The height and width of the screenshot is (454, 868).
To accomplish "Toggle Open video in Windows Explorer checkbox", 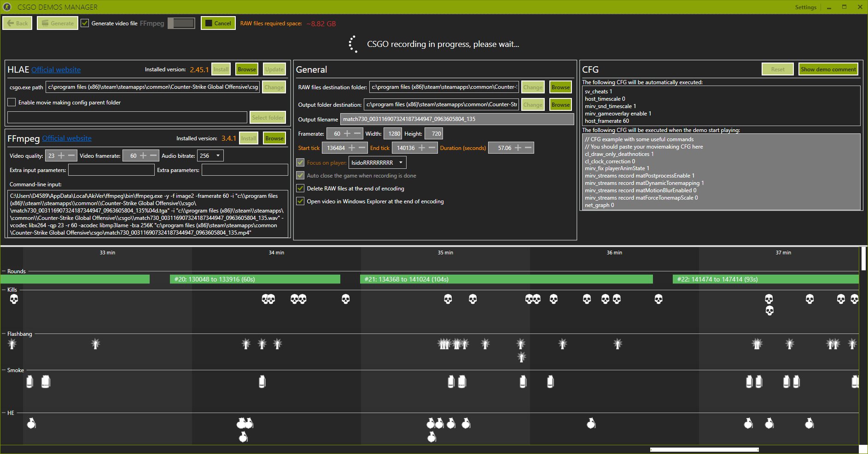I will pos(300,201).
